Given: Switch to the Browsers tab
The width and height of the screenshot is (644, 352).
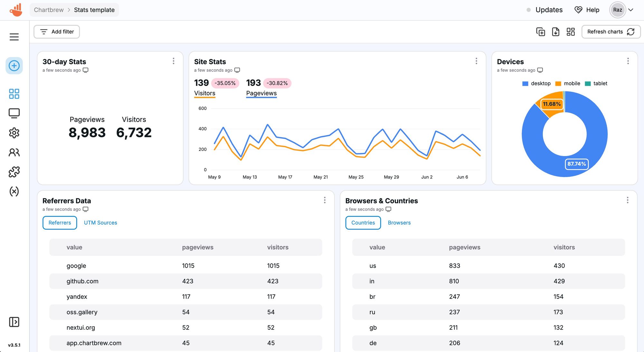Looking at the screenshot, I should [x=399, y=223].
